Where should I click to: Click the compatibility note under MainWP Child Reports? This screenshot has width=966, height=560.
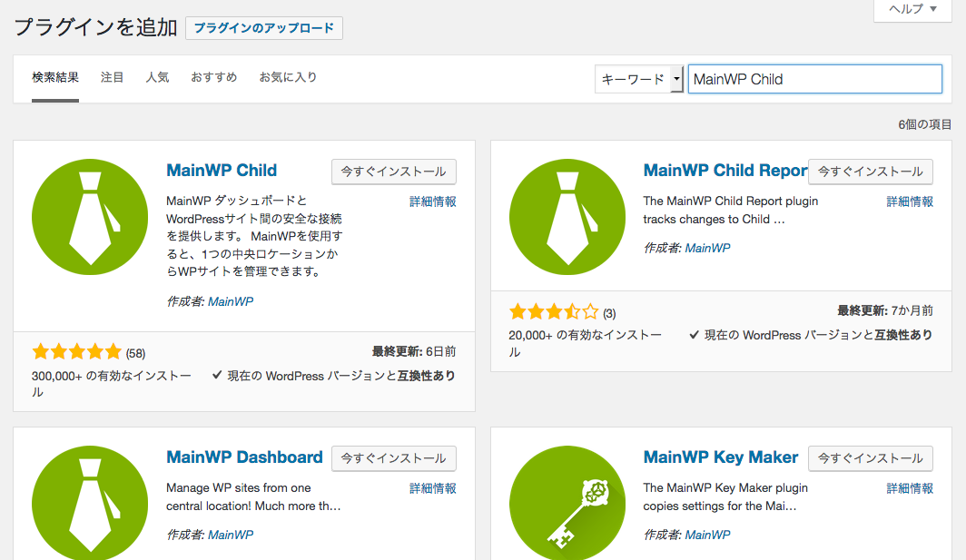(x=811, y=335)
